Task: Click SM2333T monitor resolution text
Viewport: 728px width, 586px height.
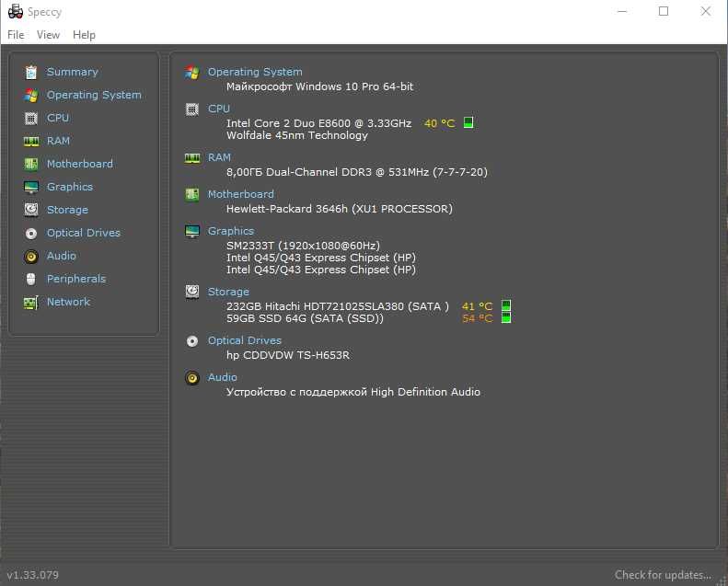Action: click(x=303, y=246)
